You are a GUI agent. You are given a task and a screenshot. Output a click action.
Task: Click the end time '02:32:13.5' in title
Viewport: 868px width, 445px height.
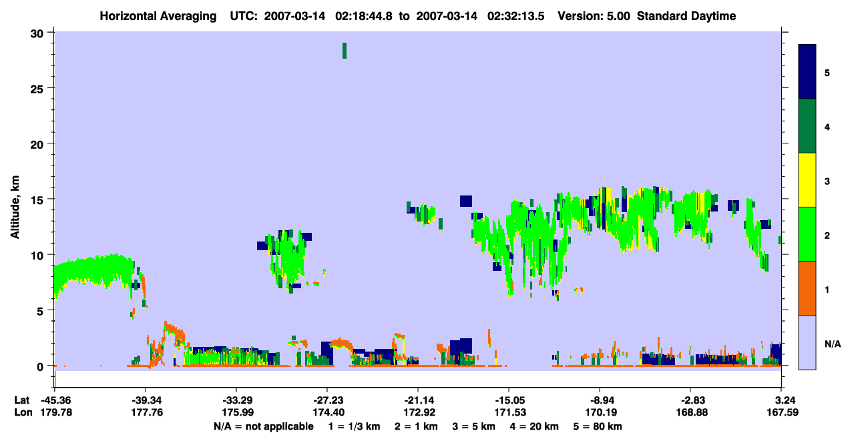point(515,16)
